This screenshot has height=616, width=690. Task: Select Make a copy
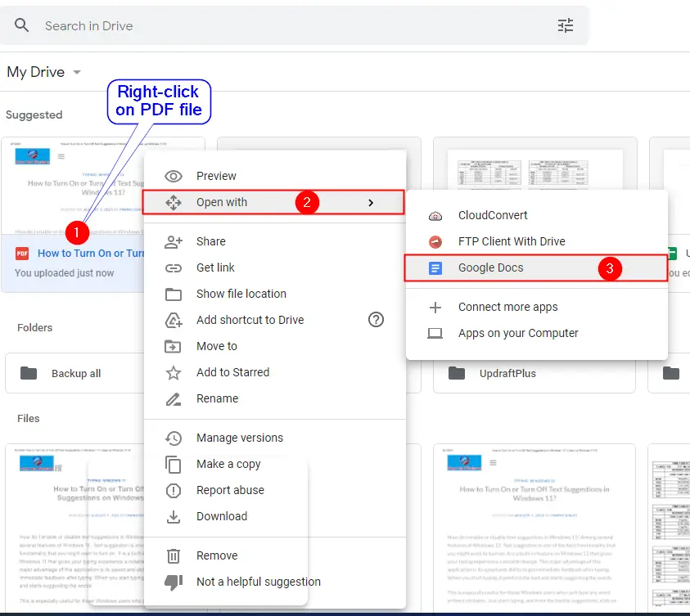click(275, 465)
